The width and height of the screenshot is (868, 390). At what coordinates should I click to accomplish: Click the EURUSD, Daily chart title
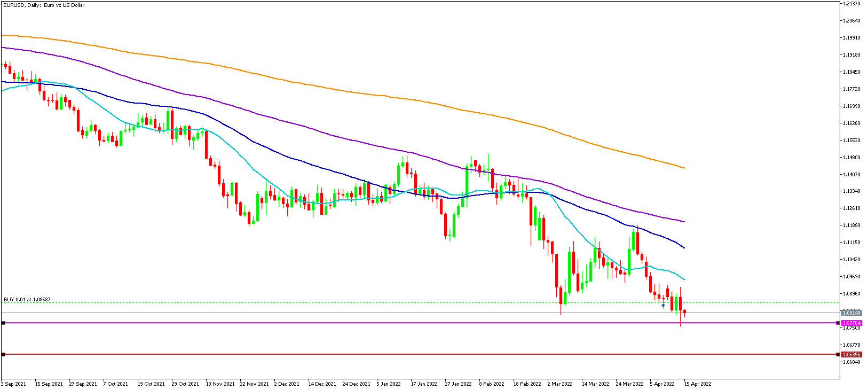(44, 5)
